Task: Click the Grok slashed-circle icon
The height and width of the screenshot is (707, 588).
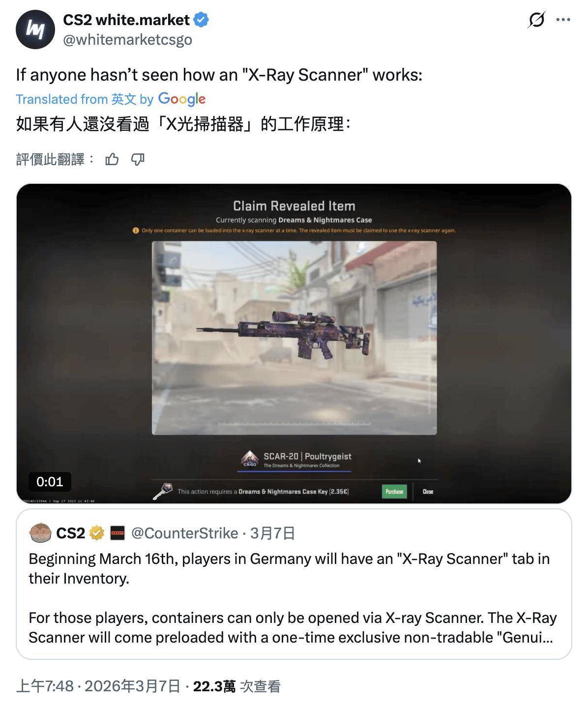Action: [x=536, y=20]
